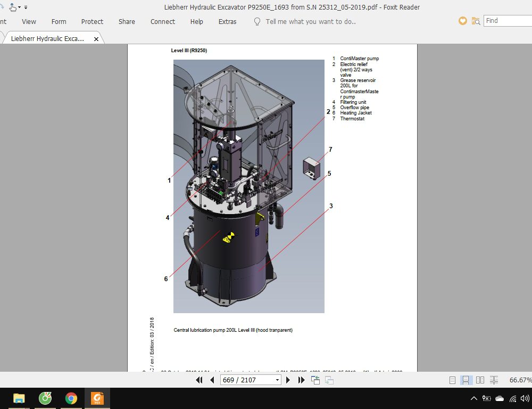Screen dimensions: 532x409
Task: Go to the previous page
Action: click(x=212, y=380)
